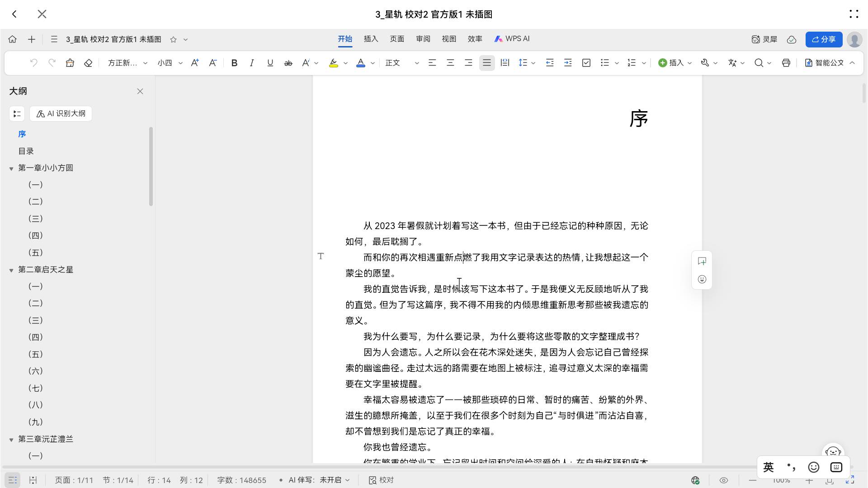Switch to the 视图 tab
Viewport: 868px width, 488px height.
[x=449, y=39]
